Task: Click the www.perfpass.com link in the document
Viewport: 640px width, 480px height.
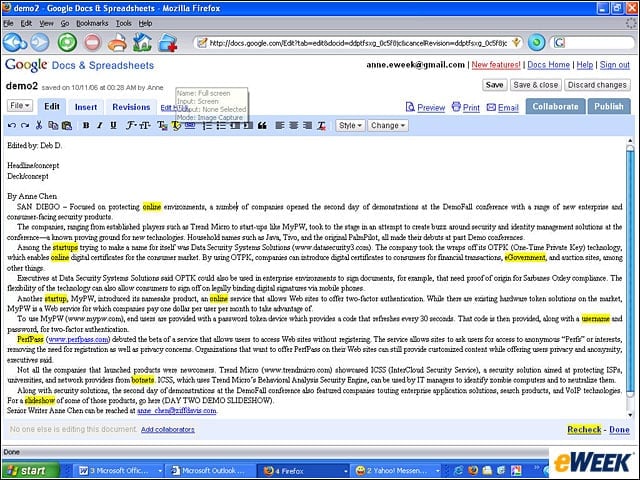Action: click(x=78, y=339)
